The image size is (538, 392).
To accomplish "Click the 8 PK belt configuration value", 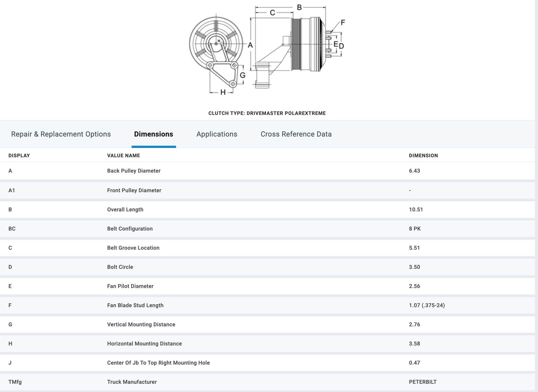I will point(415,228).
